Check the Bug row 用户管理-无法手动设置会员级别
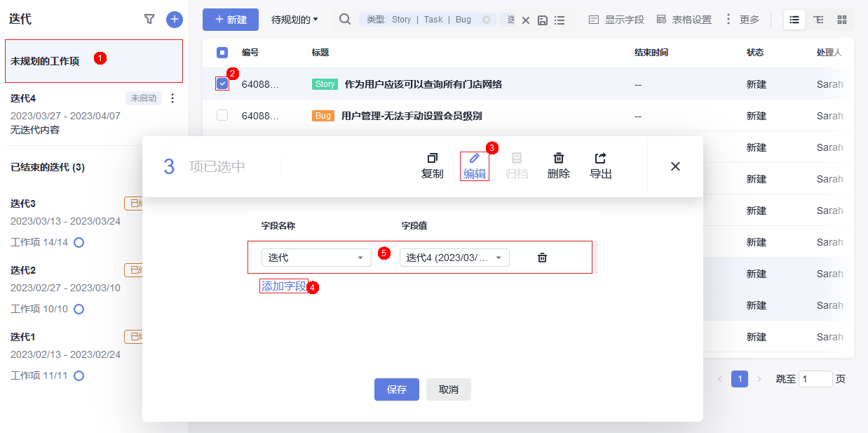The height and width of the screenshot is (433, 868). 222,116
